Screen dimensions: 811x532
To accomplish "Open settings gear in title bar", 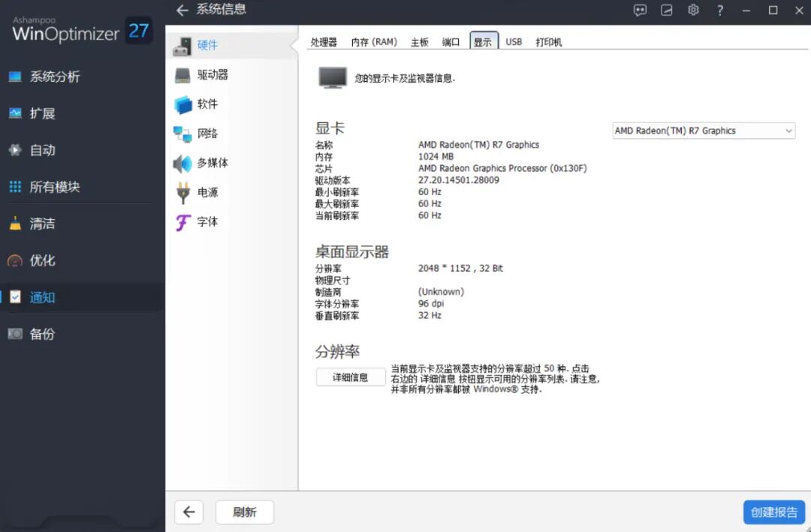I will (x=693, y=10).
